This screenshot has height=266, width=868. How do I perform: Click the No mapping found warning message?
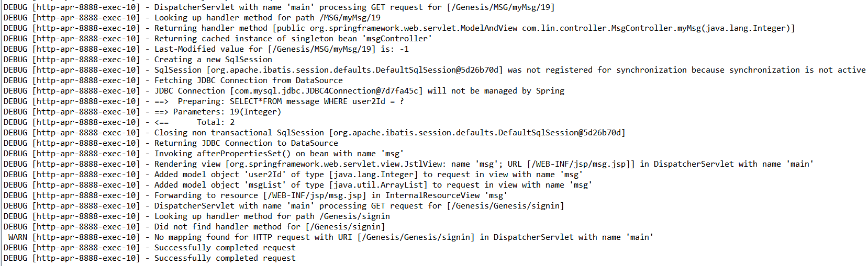(404, 237)
